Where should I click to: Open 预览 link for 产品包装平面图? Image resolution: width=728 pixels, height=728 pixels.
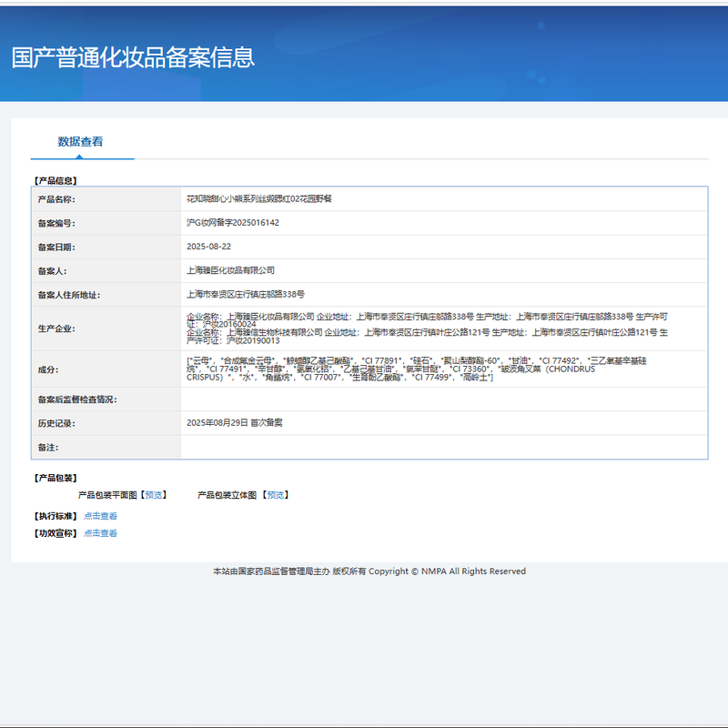tap(154, 495)
